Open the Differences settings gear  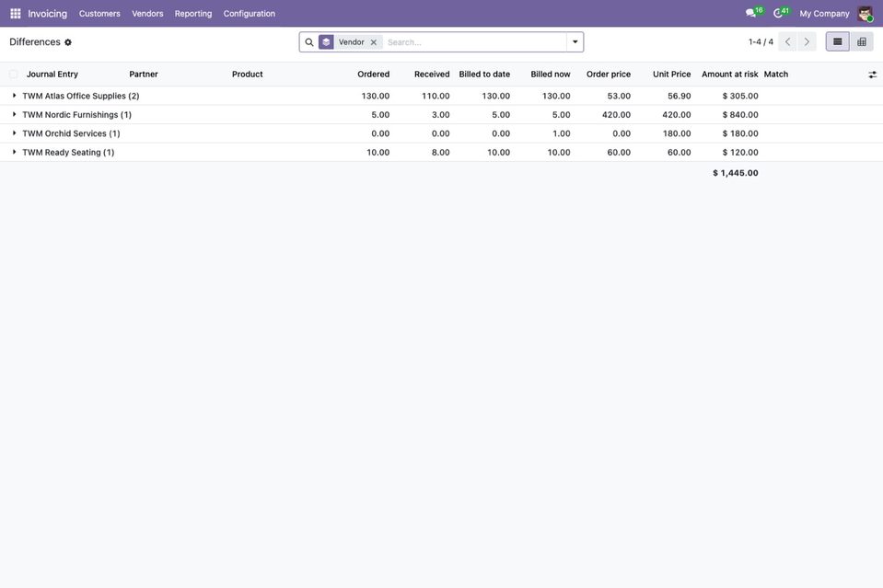coord(68,42)
